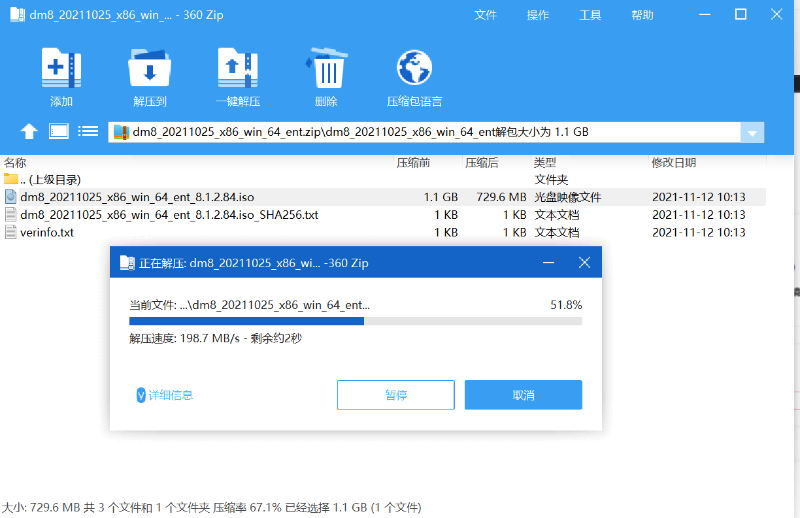This screenshot has height=518, width=800.
Task: Click the 51.8% progress percentage text
Action: click(566, 305)
